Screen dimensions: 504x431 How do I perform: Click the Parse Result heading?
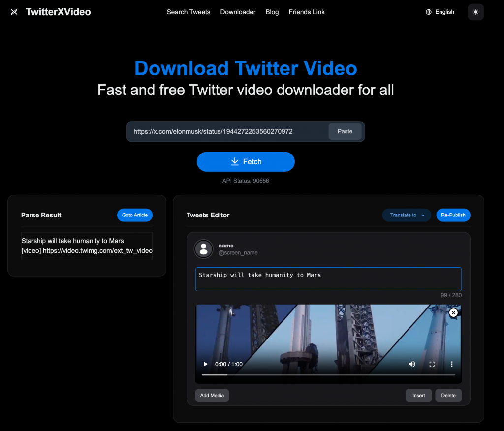pos(41,215)
